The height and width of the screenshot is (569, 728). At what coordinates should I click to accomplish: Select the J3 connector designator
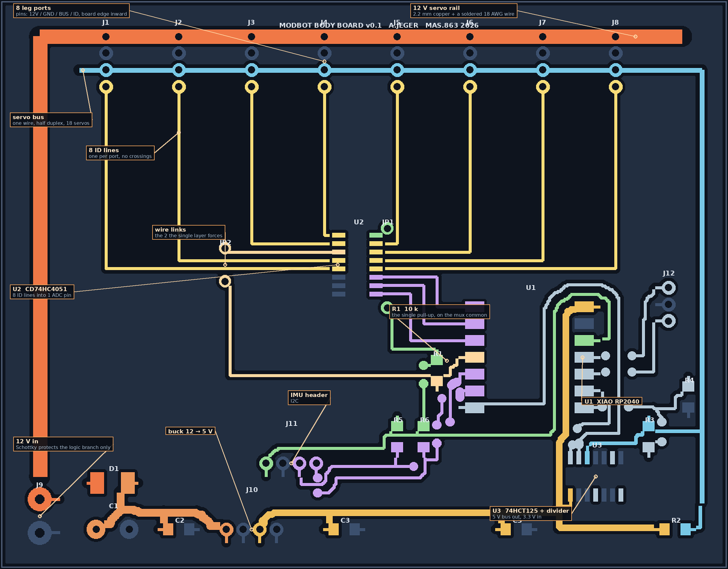251,22
